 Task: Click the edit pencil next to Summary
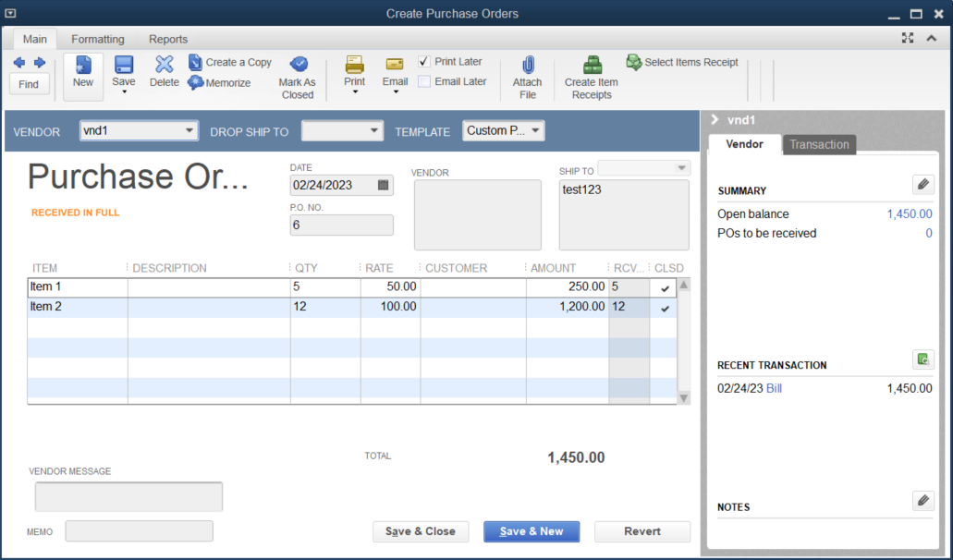pyautogui.click(x=922, y=185)
